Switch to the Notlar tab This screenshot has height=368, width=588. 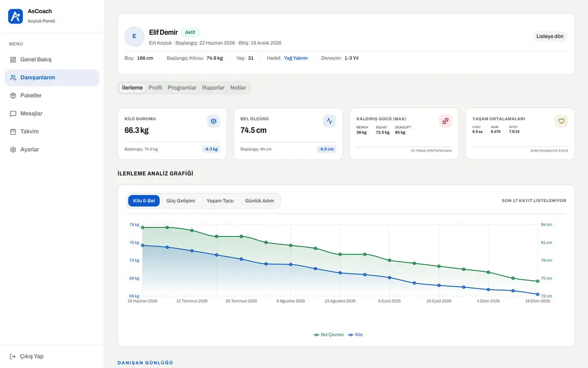[238, 87]
